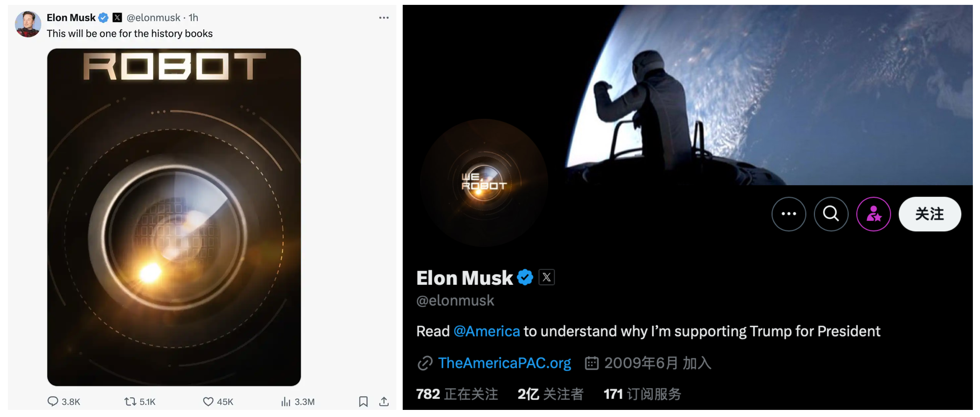Screen dimensions: 980x417
Task: Click the X affiliate badge beside the tweet's name
Action: 117,18
